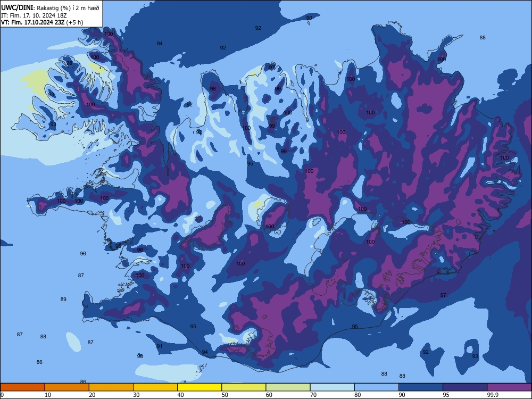The width and height of the screenshot is (532, 399).
Task: Select the 90–95 dark blue legend swatch
Action: pyautogui.click(x=421, y=387)
